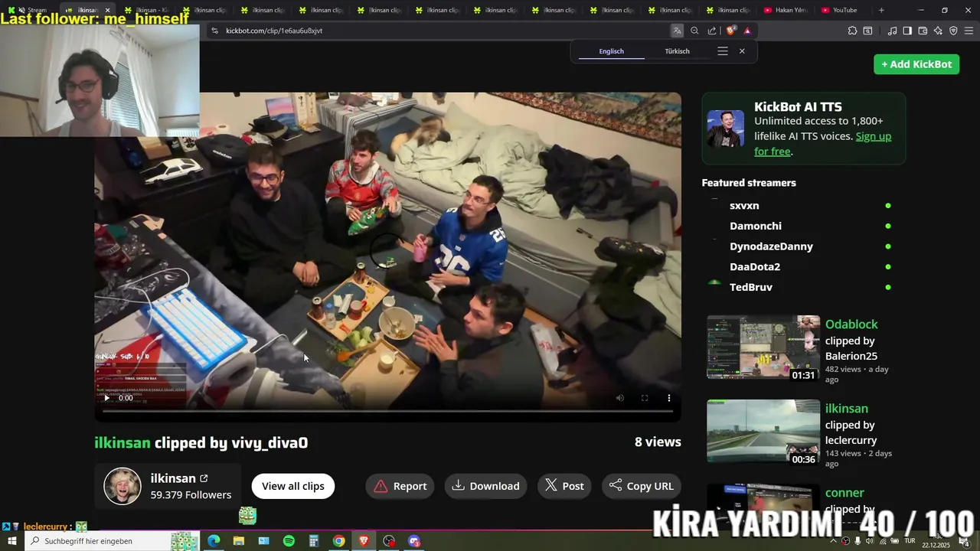Switch to YouTube tab
This screenshot has height=551, width=980.
(842, 10)
